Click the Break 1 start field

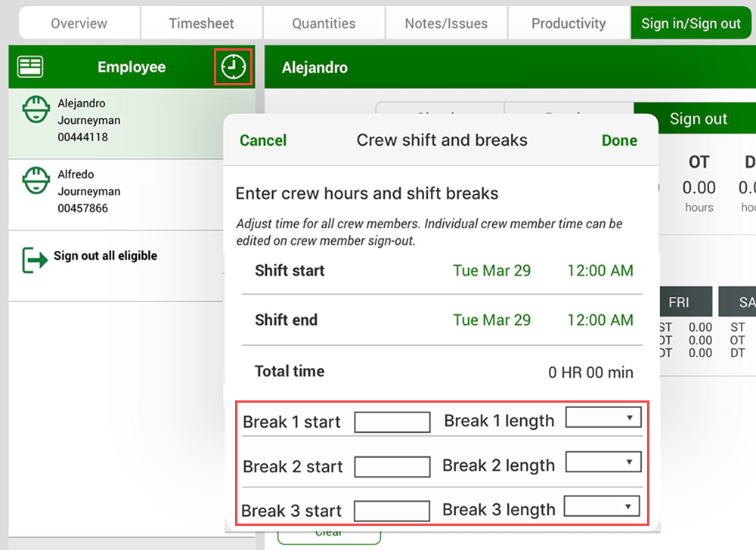pyautogui.click(x=392, y=422)
